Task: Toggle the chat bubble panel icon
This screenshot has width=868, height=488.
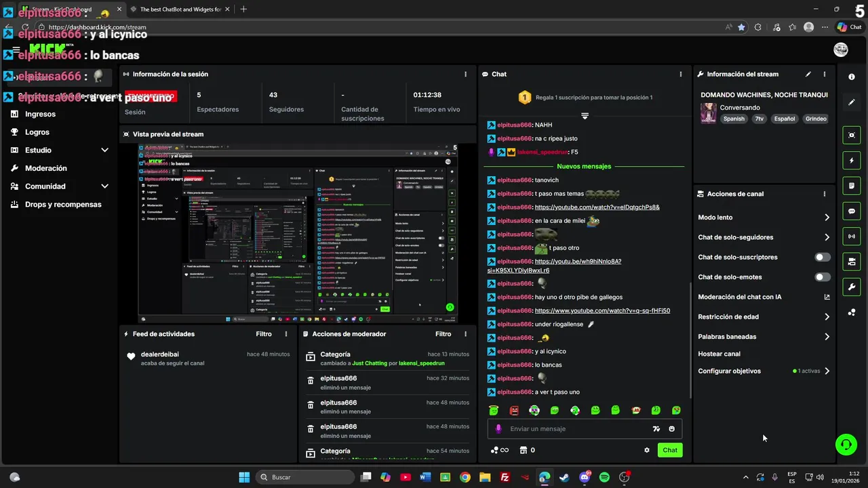Action: [852, 211]
